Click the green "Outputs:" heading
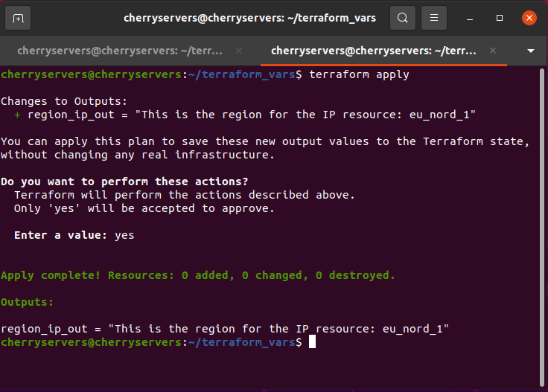This screenshot has height=392, width=548. (28, 302)
